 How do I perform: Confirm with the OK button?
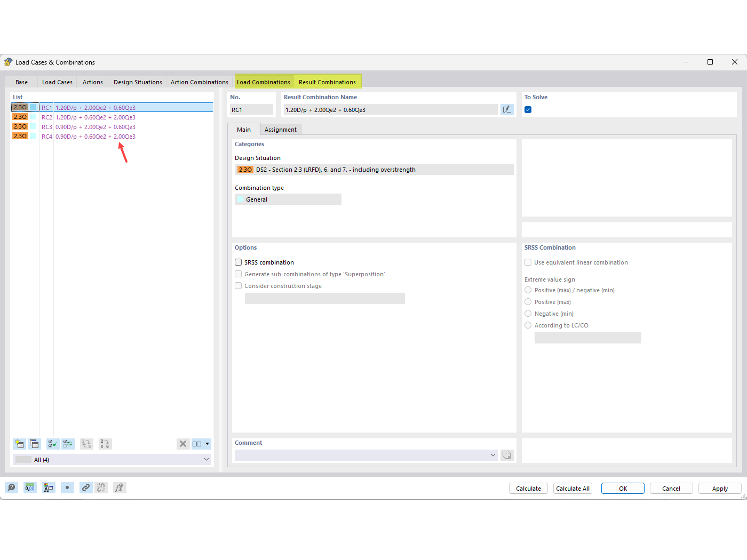pyautogui.click(x=623, y=489)
